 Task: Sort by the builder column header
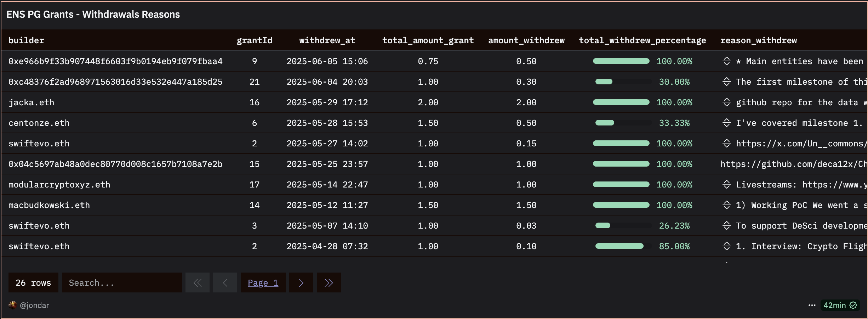click(x=26, y=40)
